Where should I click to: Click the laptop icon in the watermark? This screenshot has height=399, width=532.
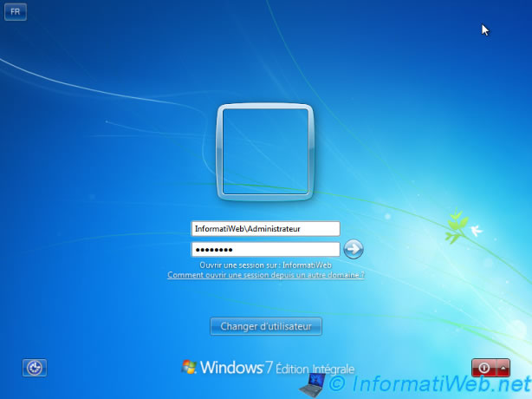pyautogui.click(x=315, y=383)
